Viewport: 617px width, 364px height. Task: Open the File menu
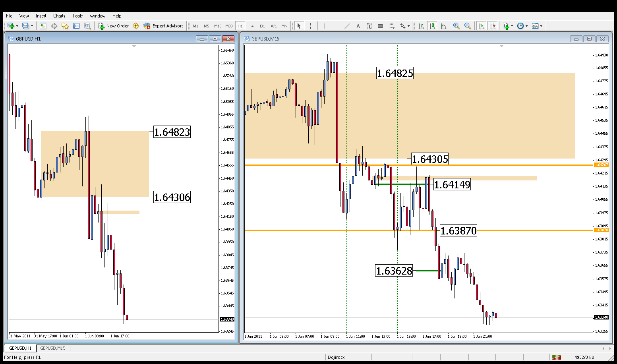click(9, 16)
